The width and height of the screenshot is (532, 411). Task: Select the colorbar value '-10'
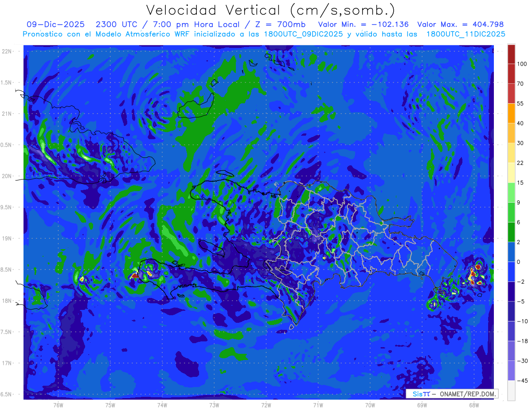pos(522,321)
